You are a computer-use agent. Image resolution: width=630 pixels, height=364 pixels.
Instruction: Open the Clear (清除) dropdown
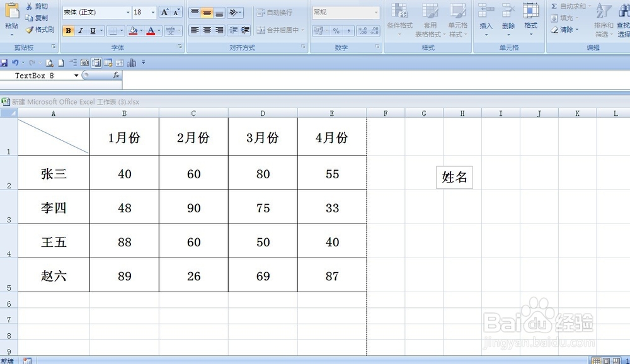click(564, 30)
